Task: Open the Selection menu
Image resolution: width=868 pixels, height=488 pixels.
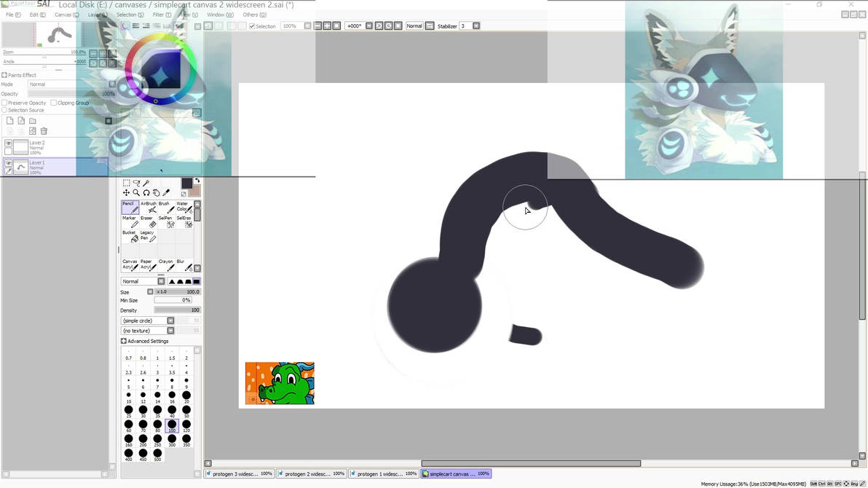Action: (130, 15)
